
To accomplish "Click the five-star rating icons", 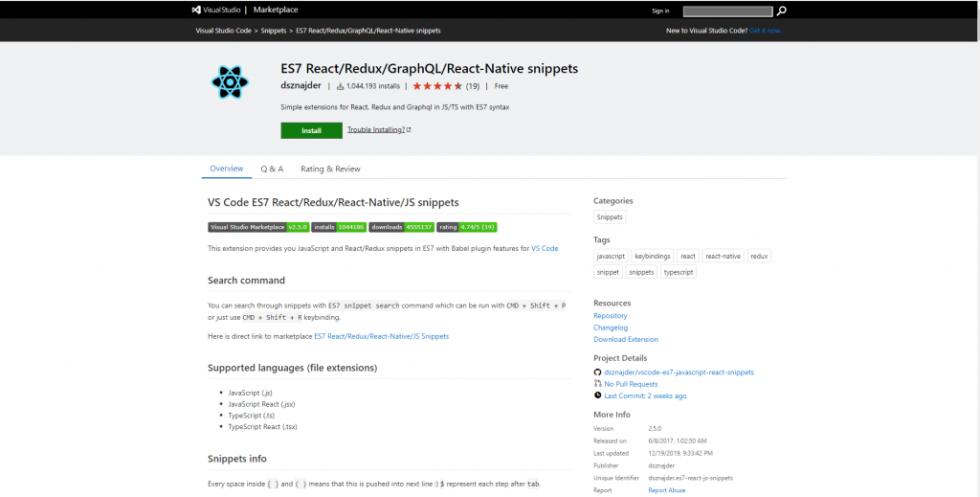I will [437, 86].
